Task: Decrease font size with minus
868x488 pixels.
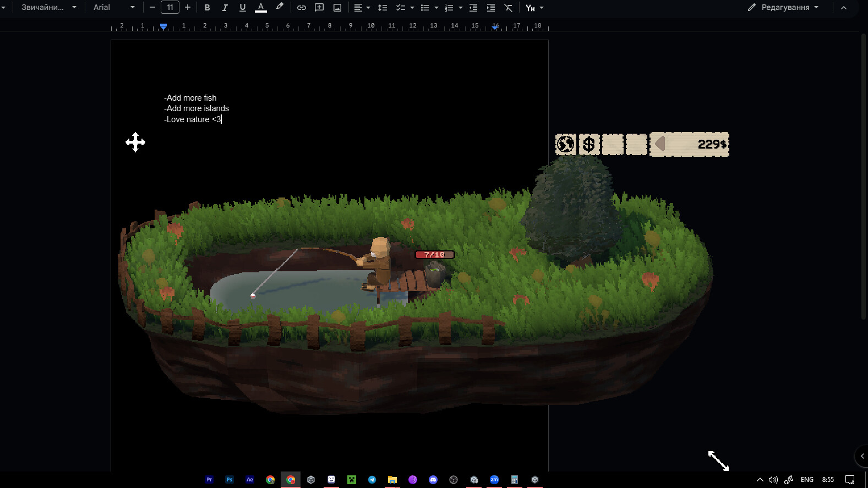Action: (152, 7)
